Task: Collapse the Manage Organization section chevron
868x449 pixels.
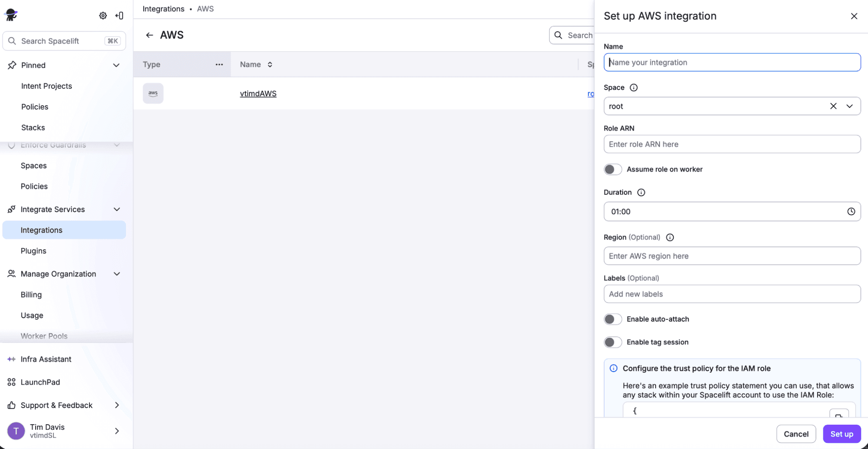Action: (117, 274)
